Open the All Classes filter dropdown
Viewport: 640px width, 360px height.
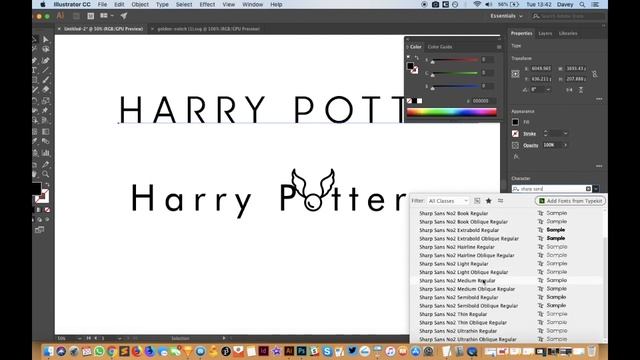tap(448, 201)
